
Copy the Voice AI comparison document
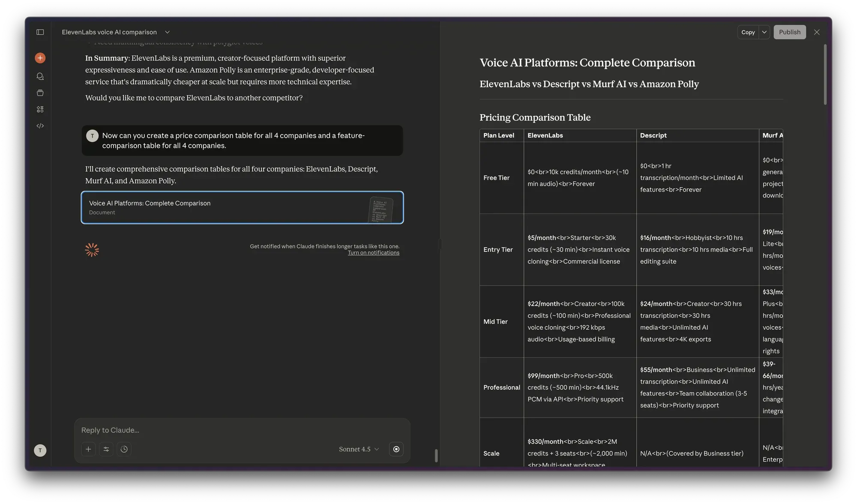(x=748, y=32)
